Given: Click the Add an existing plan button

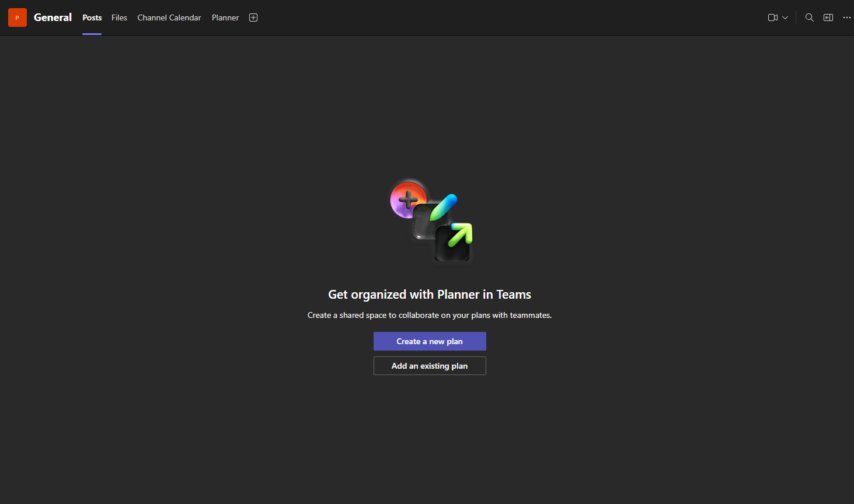Looking at the screenshot, I should click(430, 366).
